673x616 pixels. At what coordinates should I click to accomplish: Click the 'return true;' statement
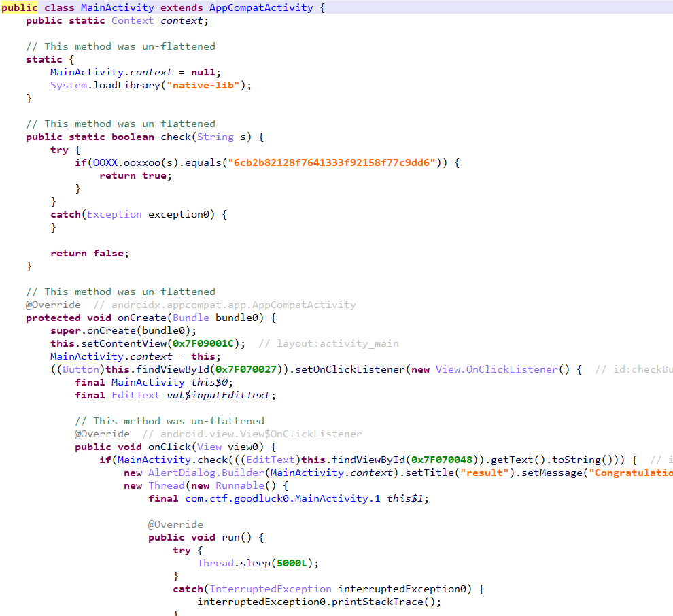pos(136,175)
